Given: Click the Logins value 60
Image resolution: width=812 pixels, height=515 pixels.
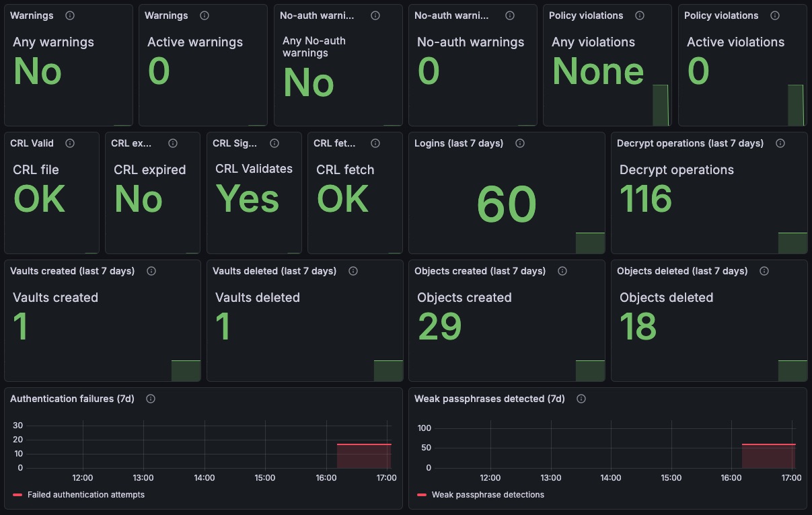Looking at the screenshot, I should coord(507,204).
